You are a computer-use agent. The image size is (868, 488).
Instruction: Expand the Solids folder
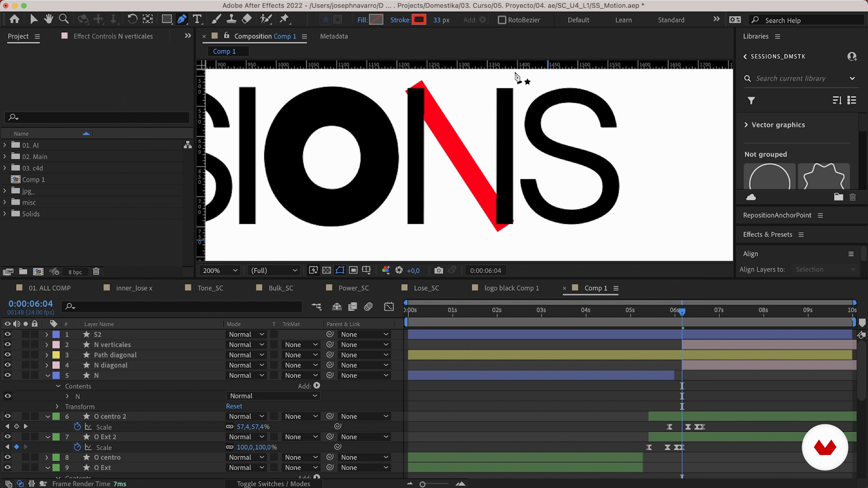point(4,214)
